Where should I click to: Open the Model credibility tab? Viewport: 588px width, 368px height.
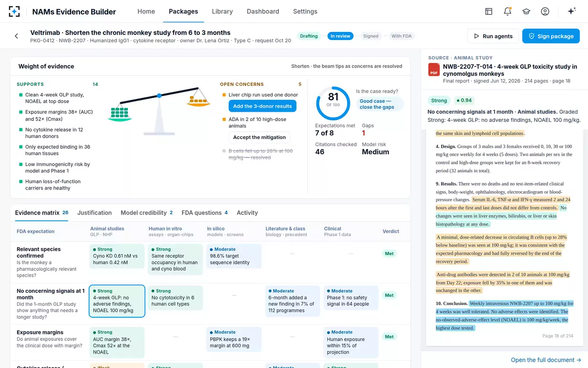click(147, 213)
